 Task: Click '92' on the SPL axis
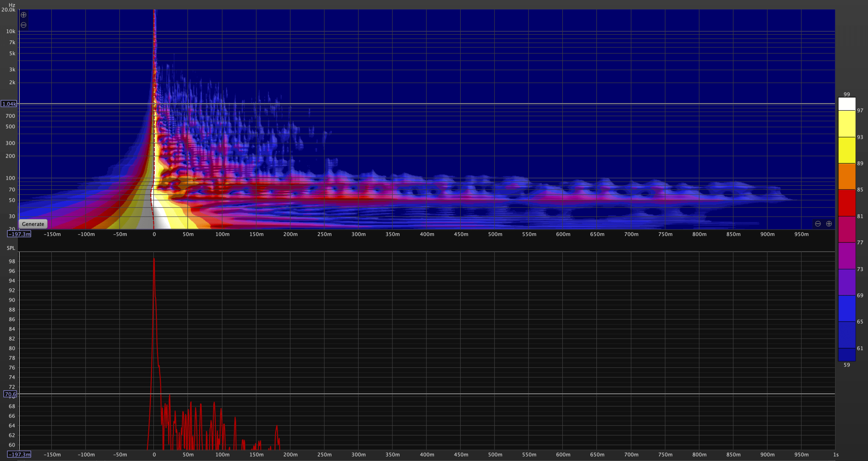point(12,290)
